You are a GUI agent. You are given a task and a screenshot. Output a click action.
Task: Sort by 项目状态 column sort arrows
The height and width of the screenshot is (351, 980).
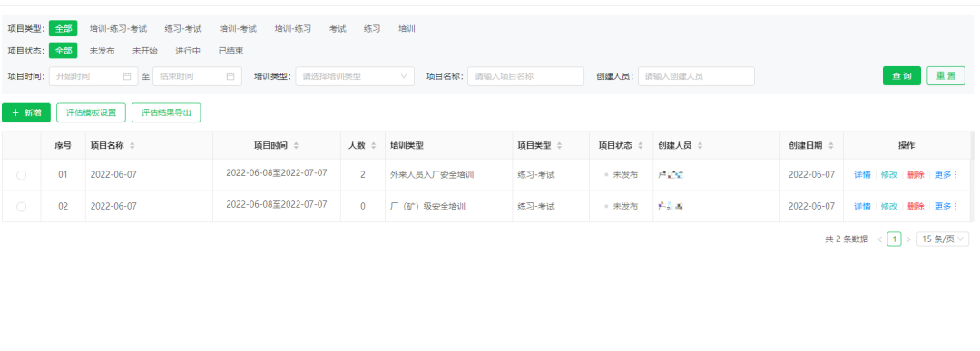[x=641, y=145]
